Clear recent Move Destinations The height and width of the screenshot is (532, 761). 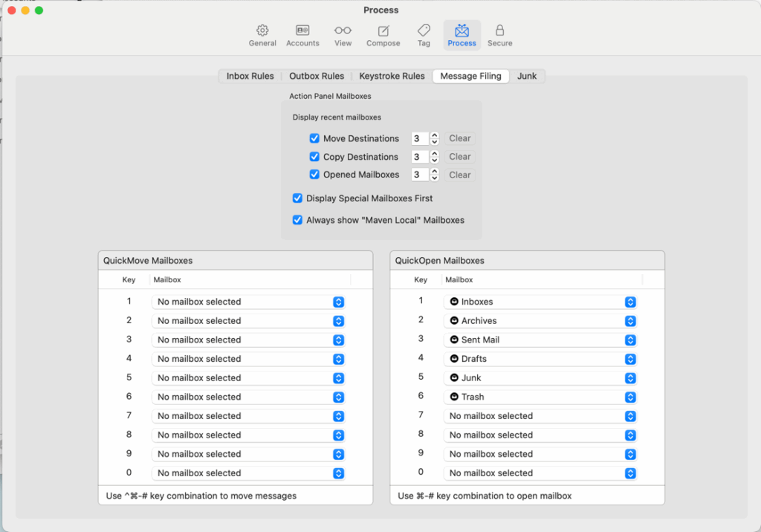pos(459,138)
